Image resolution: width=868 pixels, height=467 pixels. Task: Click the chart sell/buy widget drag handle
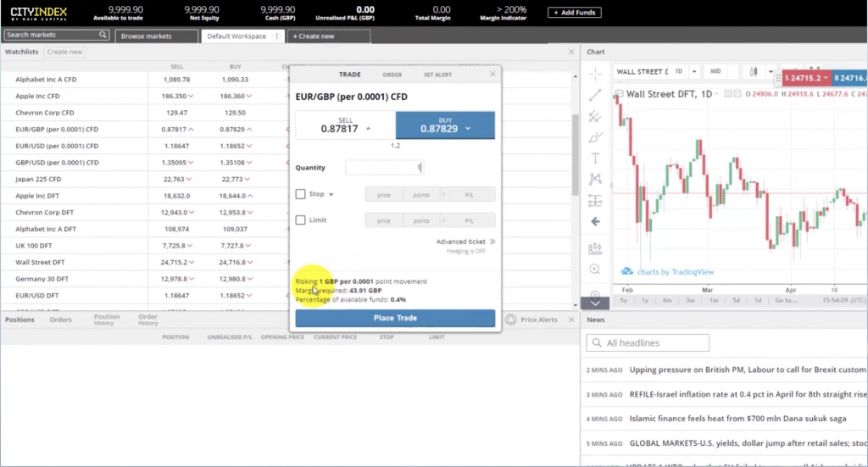pos(778,78)
